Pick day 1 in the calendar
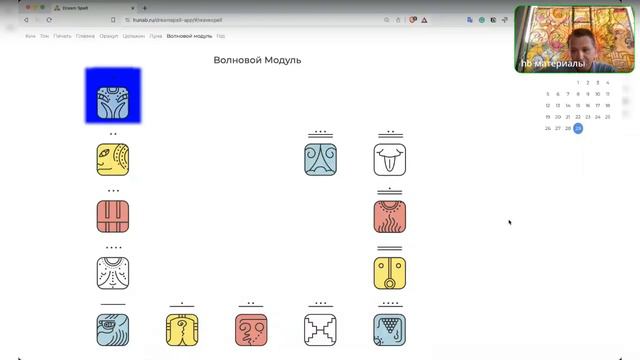 [578, 82]
